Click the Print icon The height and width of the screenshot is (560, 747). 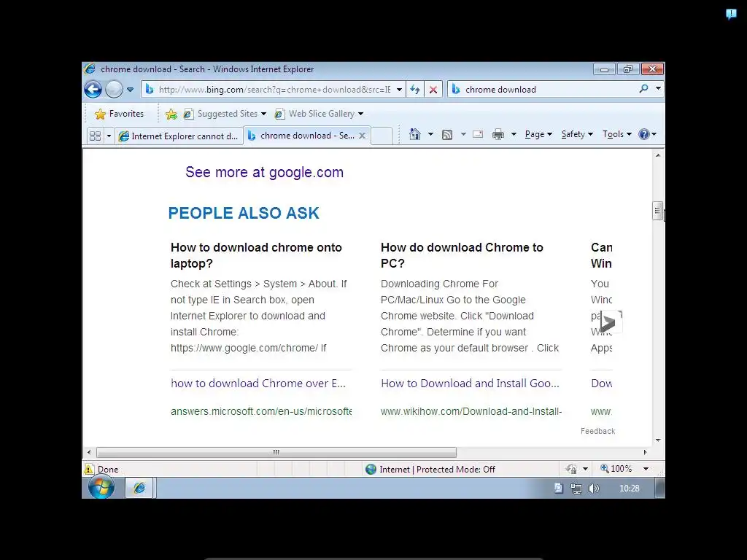(x=498, y=134)
